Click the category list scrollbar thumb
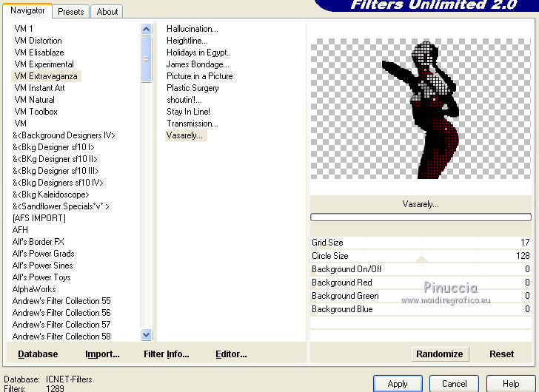The height and width of the screenshot is (392, 539). click(x=146, y=59)
